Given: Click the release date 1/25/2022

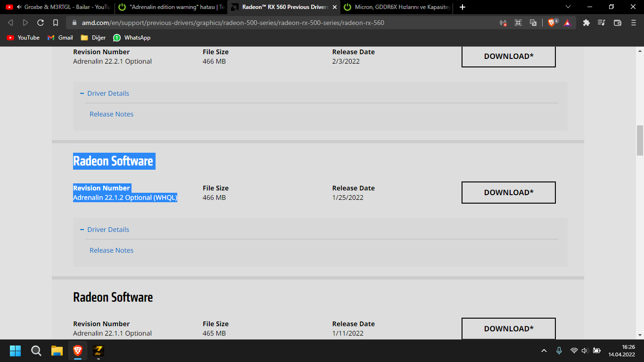Looking at the screenshot, I should click(x=348, y=197).
